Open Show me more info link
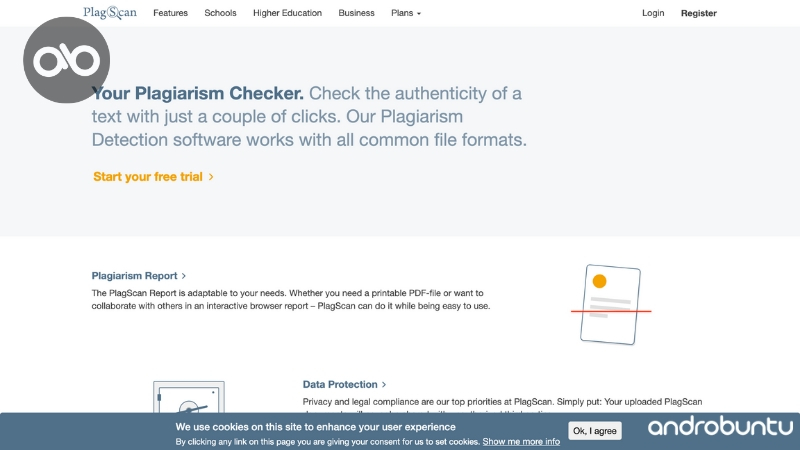800x450 pixels. [521, 442]
